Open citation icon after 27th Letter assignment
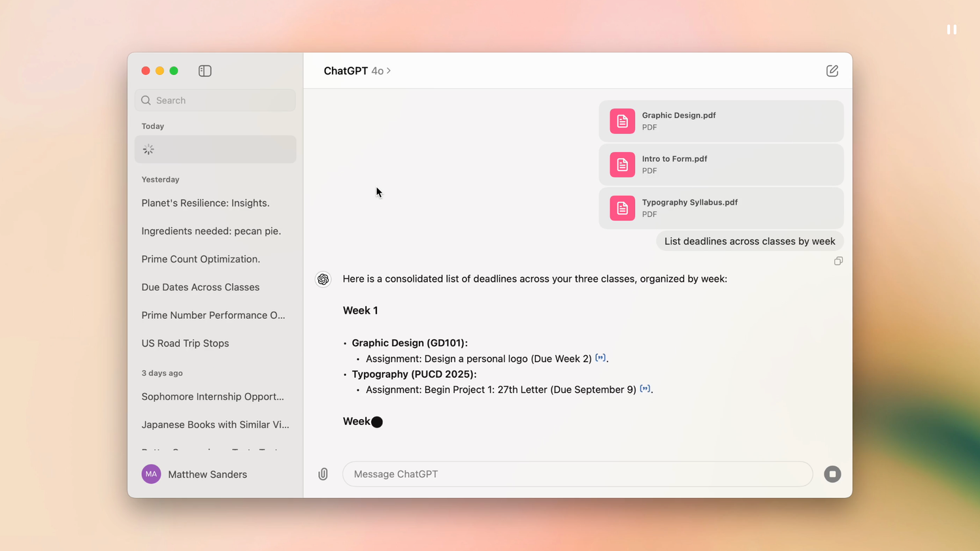The image size is (980, 551). tap(645, 389)
